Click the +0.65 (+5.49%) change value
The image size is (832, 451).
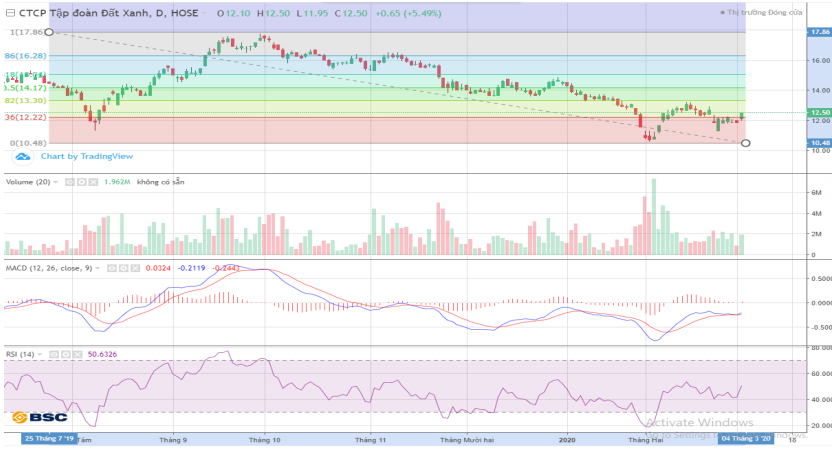408,13
